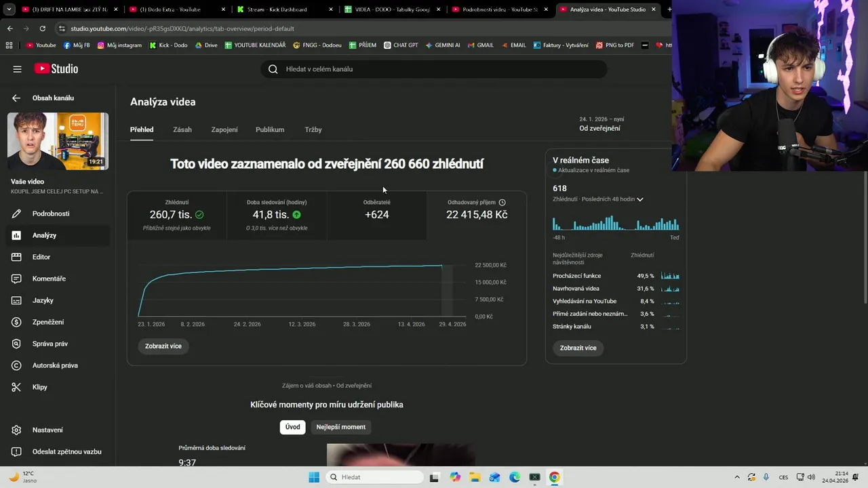Open Zpeněžení dollar icon in sidebar

tap(16, 322)
